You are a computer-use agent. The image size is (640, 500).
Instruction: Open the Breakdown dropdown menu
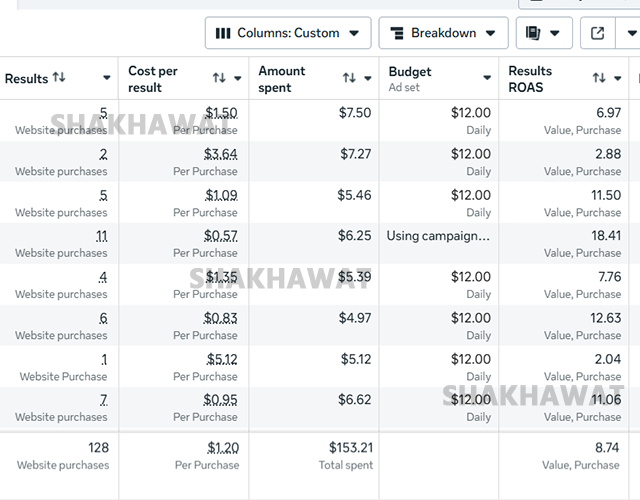(444, 33)
